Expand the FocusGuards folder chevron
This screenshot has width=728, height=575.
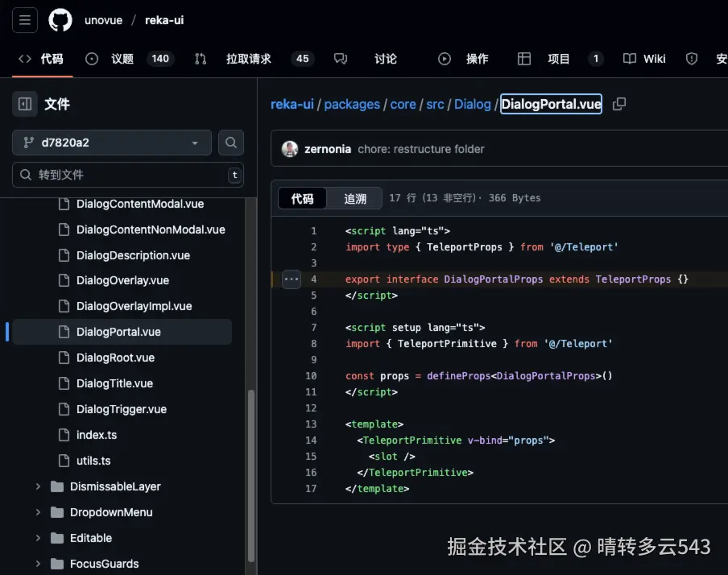coord(38,564)
